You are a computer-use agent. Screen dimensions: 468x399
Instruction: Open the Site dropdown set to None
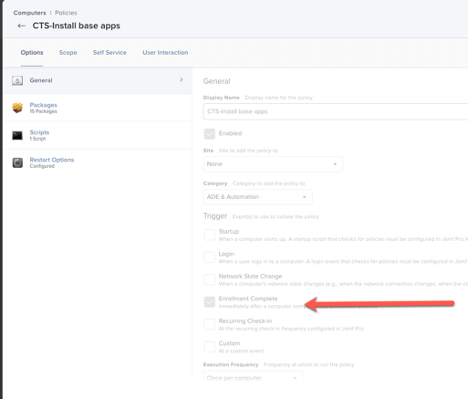273,164
